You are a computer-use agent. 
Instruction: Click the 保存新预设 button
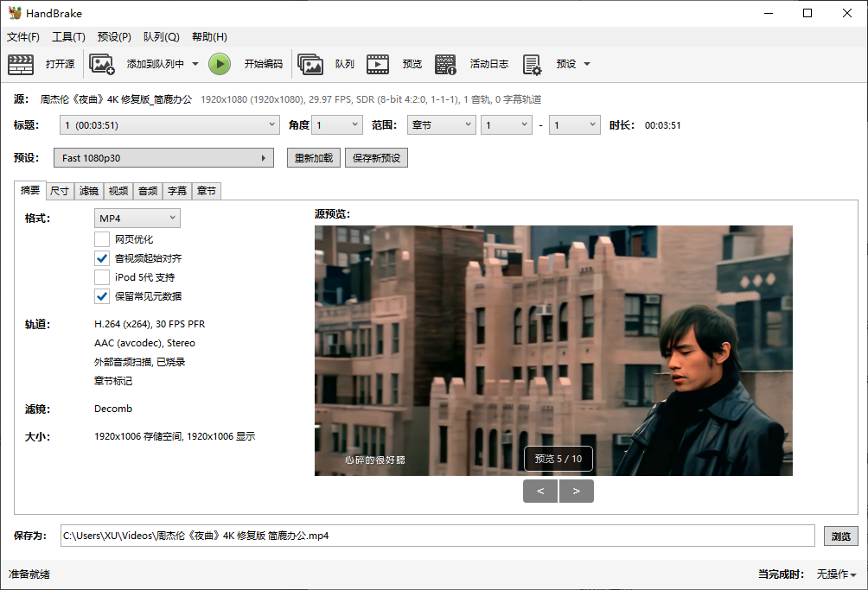(376, 158)
